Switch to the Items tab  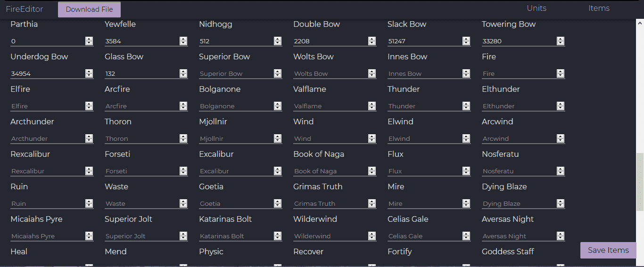coord(599,8)
